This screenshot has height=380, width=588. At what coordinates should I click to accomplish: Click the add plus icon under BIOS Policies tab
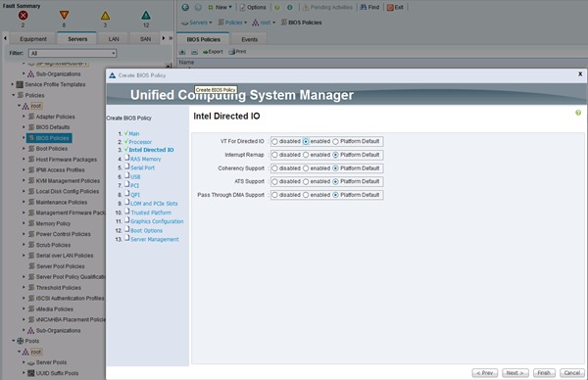[182, 52]
